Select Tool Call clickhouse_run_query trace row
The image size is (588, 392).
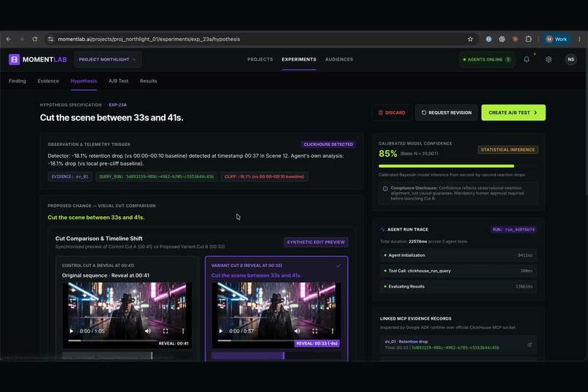[x=458, y=271]
